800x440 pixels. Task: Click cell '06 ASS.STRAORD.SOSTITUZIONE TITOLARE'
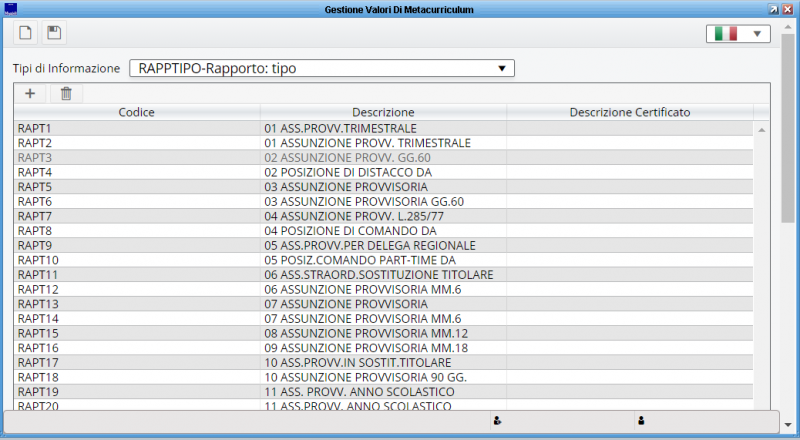384,275
